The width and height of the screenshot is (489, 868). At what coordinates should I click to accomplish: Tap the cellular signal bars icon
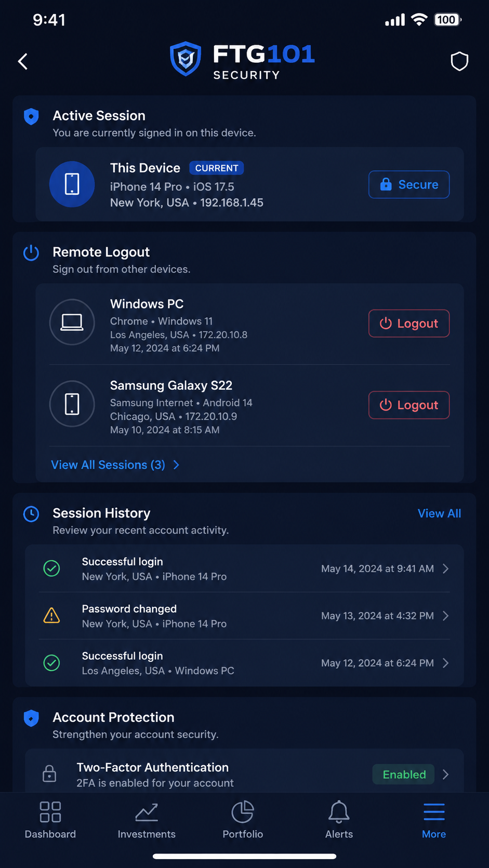click(x=394, y=20)
